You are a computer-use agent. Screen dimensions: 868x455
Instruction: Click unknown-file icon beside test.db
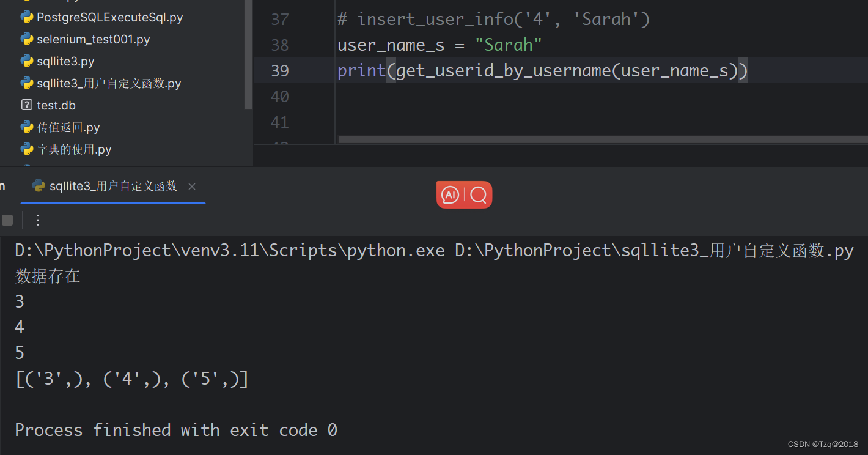click(x=26, y=105)
